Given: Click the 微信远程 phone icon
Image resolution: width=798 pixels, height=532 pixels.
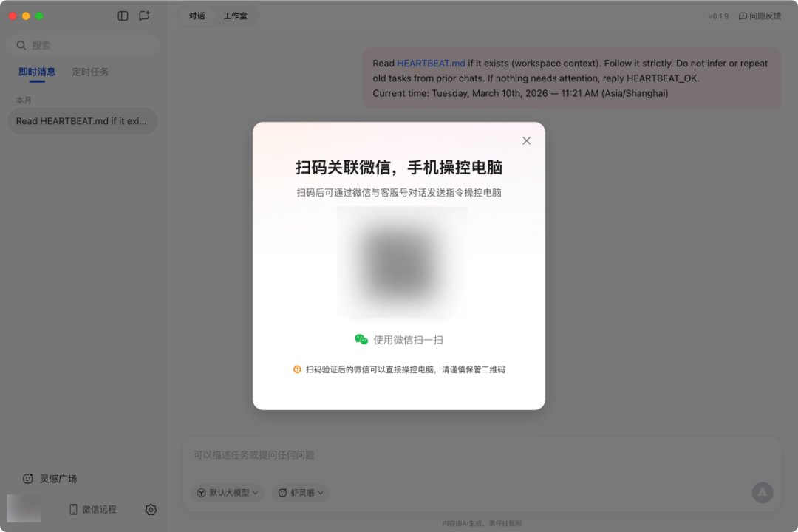Looking at the screenshot, I should click(x=73, y=509).
